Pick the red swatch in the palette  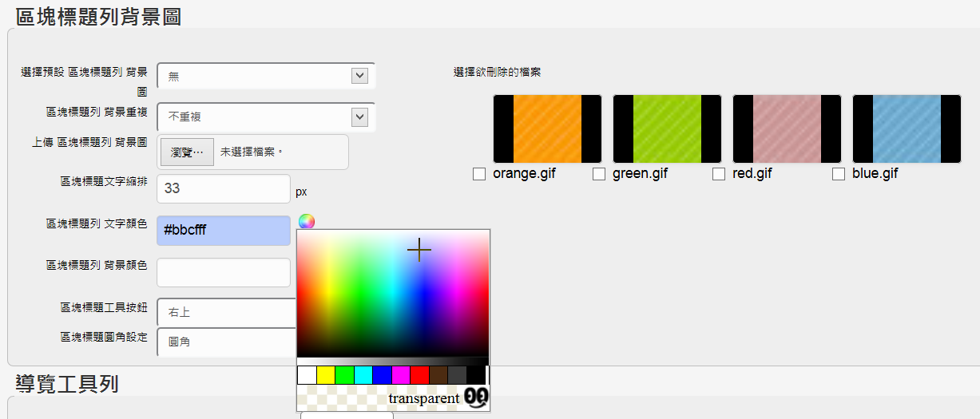coord(419,374)
